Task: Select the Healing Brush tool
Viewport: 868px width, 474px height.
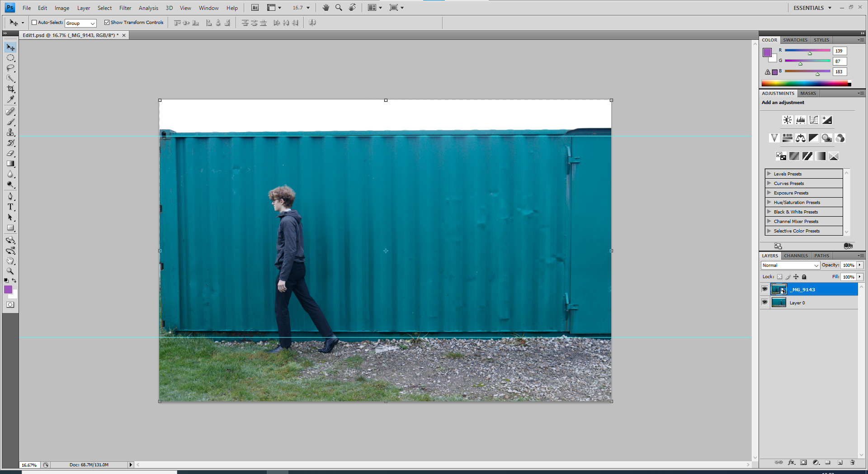Action: pos(10,112)
